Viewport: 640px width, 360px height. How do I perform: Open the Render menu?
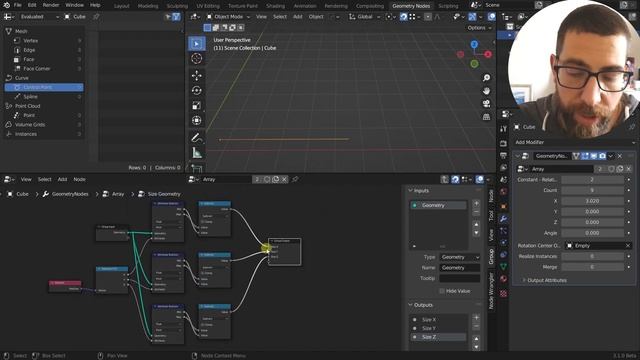click(51, 5)
